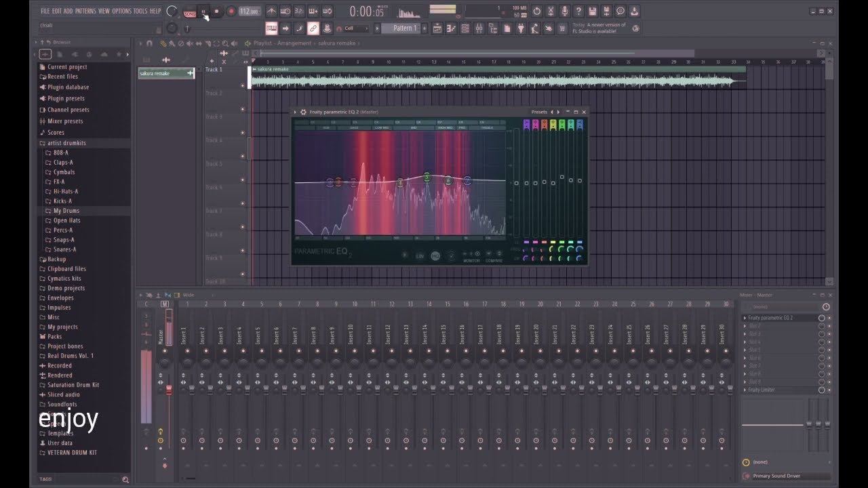This screenshot has width=868, height=488.
Task: Click the transport record button
Action: (231, 12)
